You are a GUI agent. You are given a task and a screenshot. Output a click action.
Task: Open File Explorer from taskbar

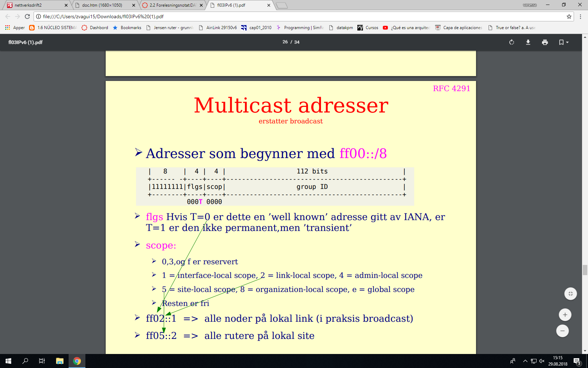[x=60, y=361]
